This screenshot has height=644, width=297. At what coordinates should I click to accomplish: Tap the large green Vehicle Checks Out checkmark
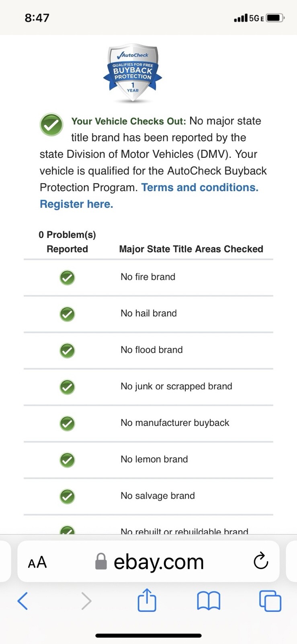pos(51,125)
